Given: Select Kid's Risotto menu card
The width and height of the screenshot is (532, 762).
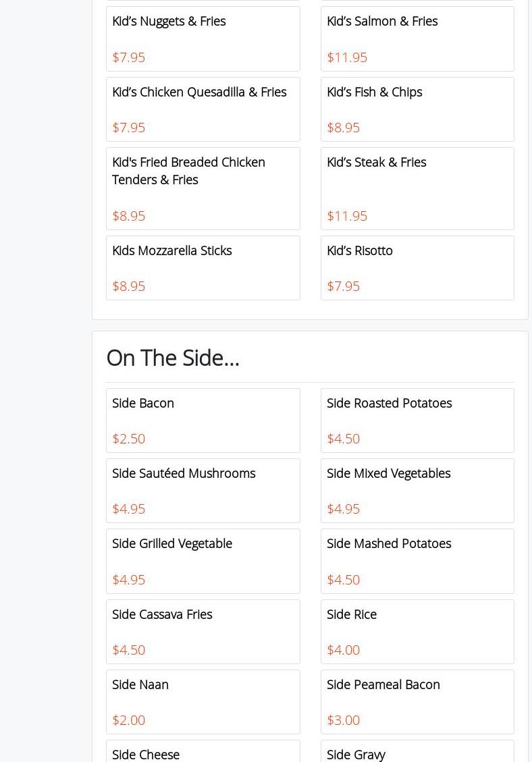Looking at the screenshot, I should 417,267.
